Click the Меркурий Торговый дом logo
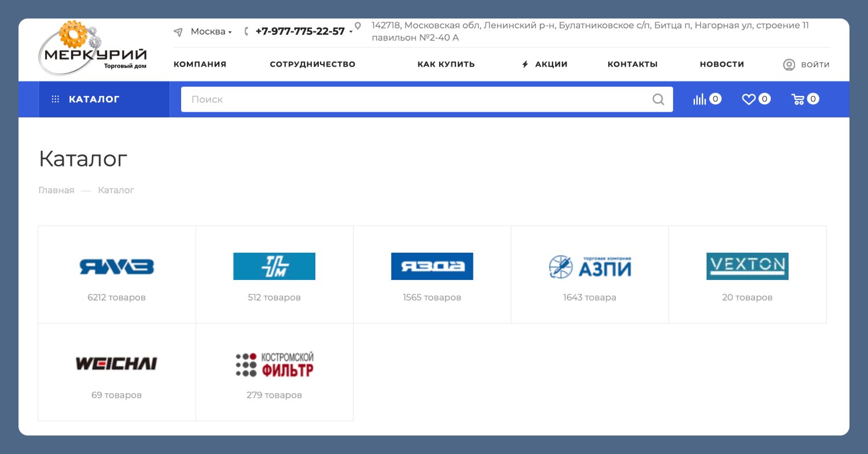This screenshot has height=454, width=868. [x=93, y=49]
